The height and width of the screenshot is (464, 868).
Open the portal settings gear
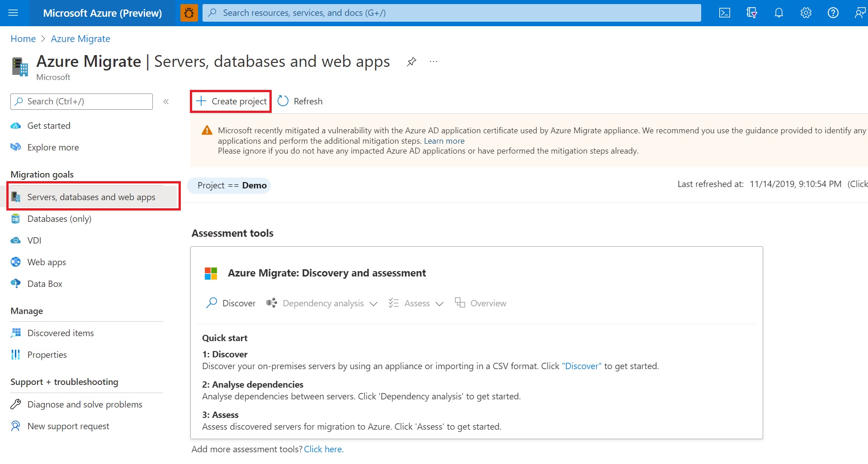coord(806,13)
